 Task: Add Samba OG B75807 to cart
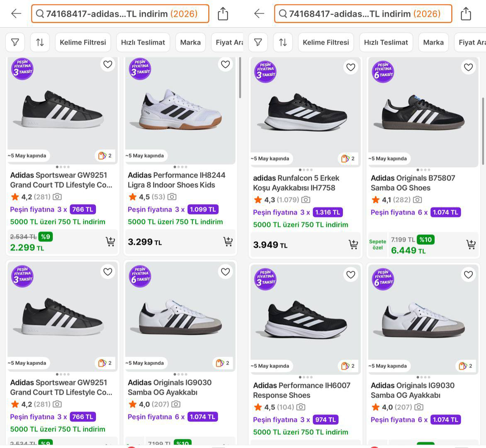click(471, 244)
